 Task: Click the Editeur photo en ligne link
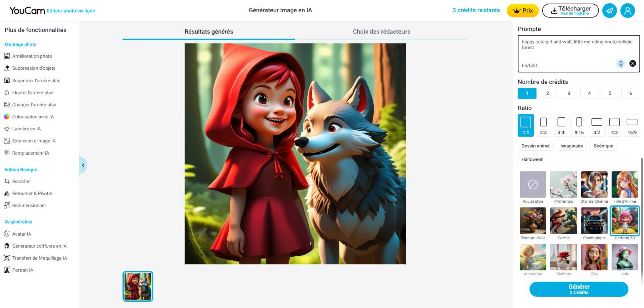click(x=70, y=11)
